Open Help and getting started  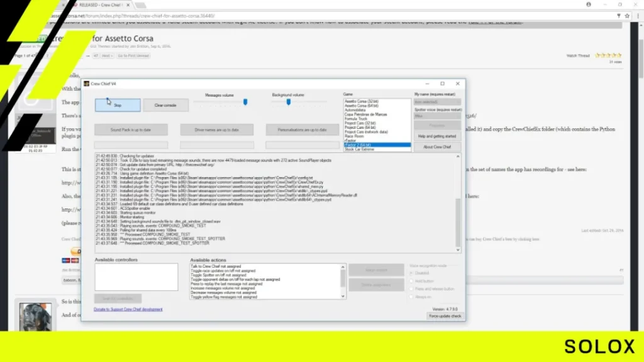(x=437, y=136)
